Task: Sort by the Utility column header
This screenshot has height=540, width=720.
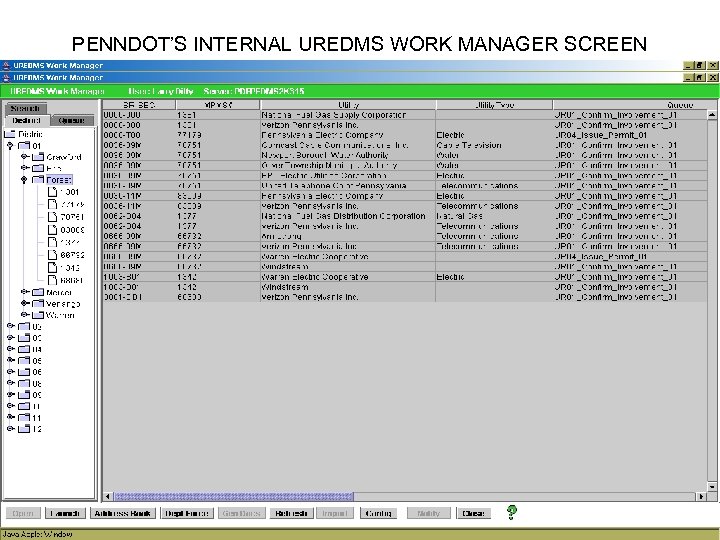Action: (x=348, y=105)
